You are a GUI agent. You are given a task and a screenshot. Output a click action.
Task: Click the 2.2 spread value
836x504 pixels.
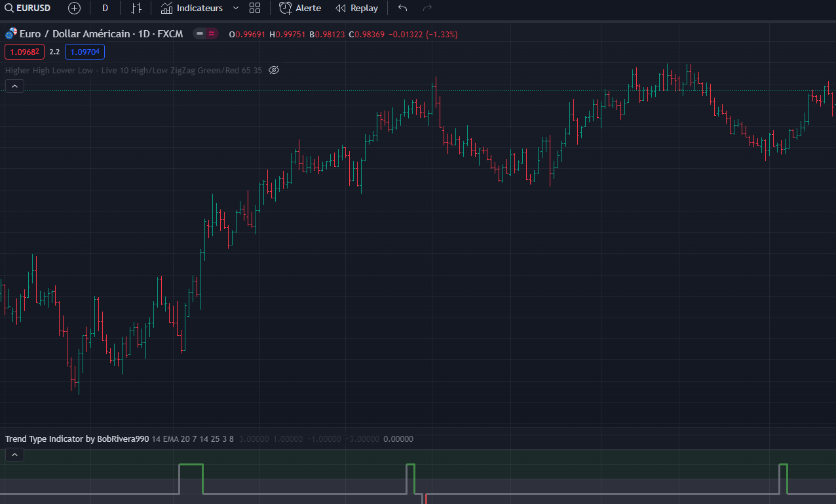coord(54,52)
